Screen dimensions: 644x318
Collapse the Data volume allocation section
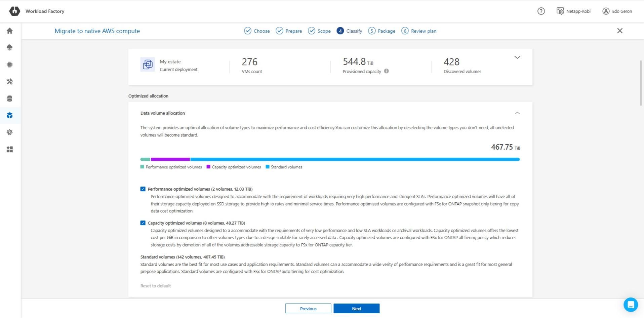coord(517,113)
